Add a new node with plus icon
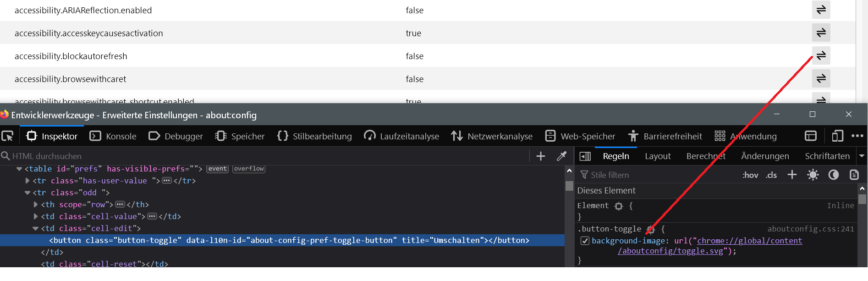 pyautogui.click(x=541, y=156)
